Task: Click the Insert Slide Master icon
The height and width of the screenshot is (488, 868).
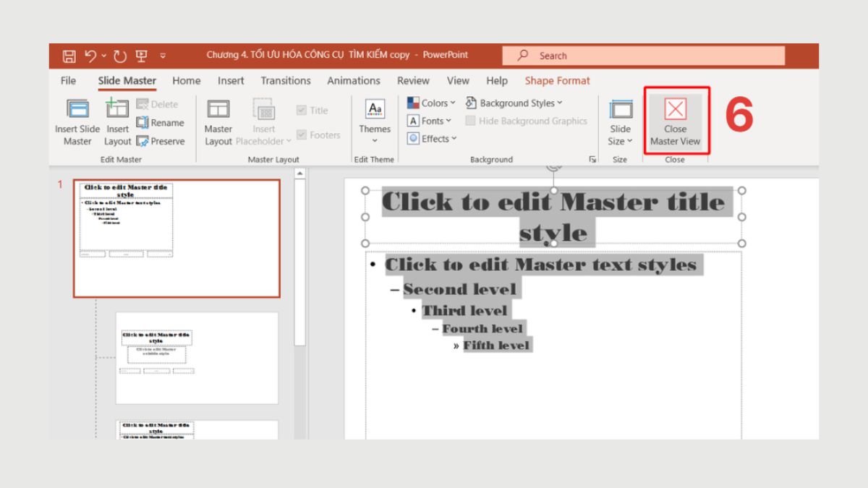Action: (77, 110)
